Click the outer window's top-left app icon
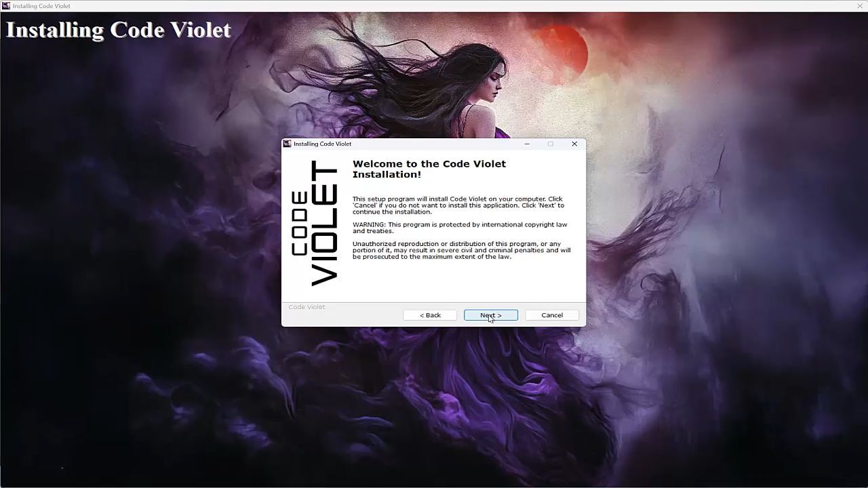 6,6
